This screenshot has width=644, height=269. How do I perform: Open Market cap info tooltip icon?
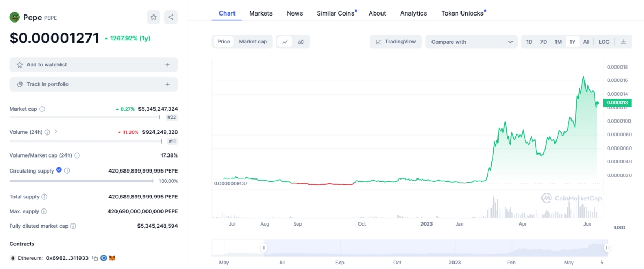pos(42,109)
